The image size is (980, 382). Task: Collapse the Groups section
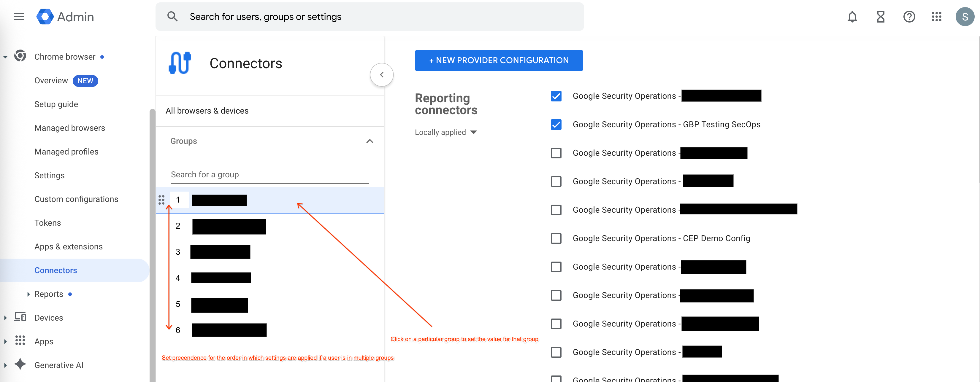[370, 141]
